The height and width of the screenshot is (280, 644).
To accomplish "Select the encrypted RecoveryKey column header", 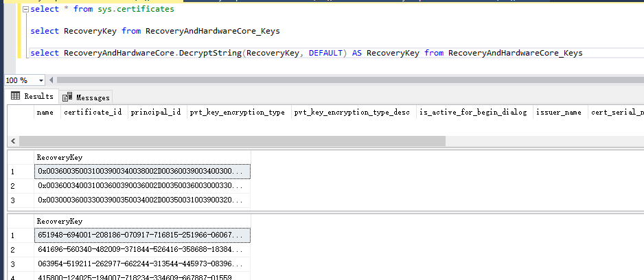I will [x=142, y=157].
